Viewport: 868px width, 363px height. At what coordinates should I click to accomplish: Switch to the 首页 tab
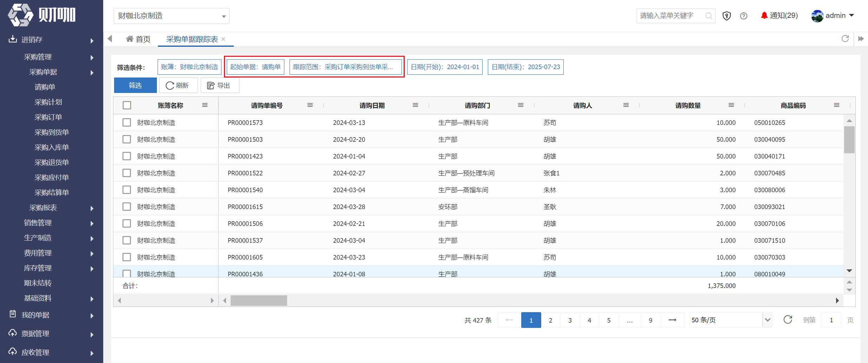pos(138,39)
